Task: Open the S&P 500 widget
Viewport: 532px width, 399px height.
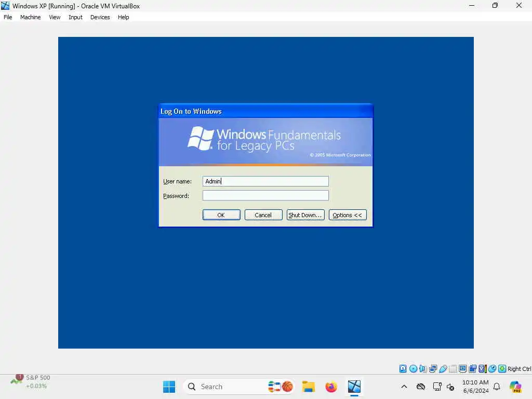Action: point(31,382)
